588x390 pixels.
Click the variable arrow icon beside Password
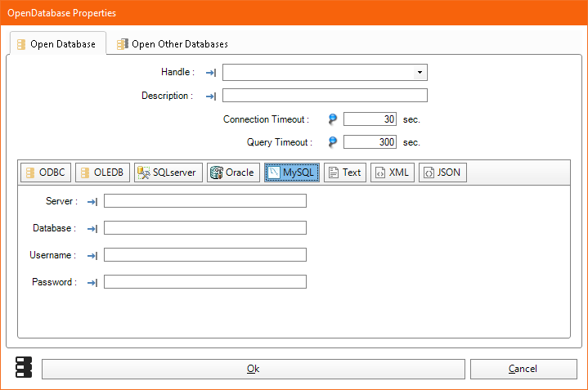92,283
